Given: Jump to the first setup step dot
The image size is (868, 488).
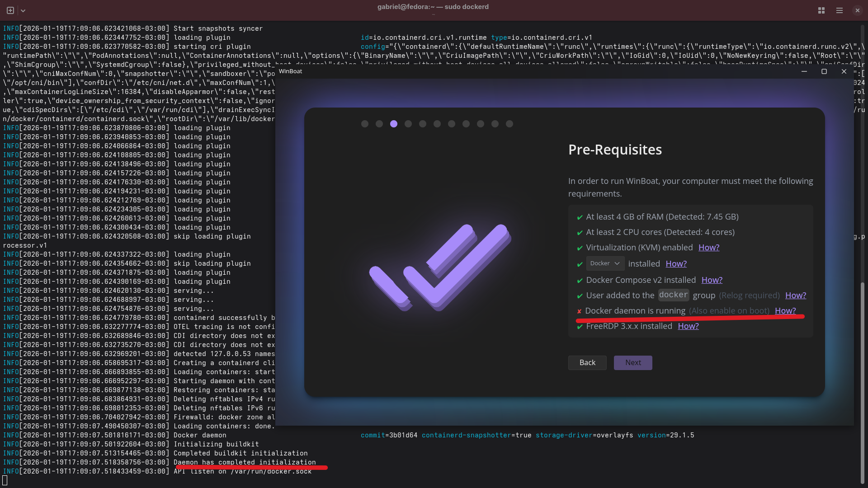Looking at the screenshot, I should tap(365, 124).
